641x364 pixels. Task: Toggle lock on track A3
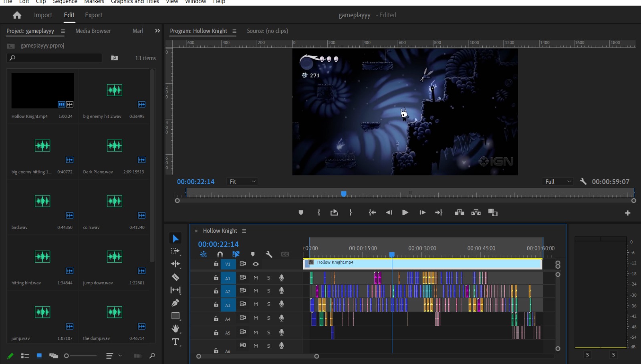pyautogui.click(x=216, y=305)
